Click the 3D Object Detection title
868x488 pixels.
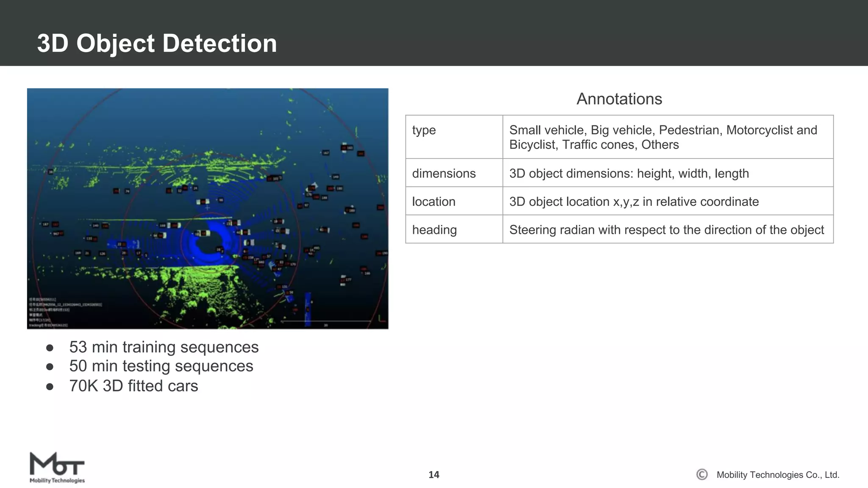pyautogui.click(x=157, y=43)
